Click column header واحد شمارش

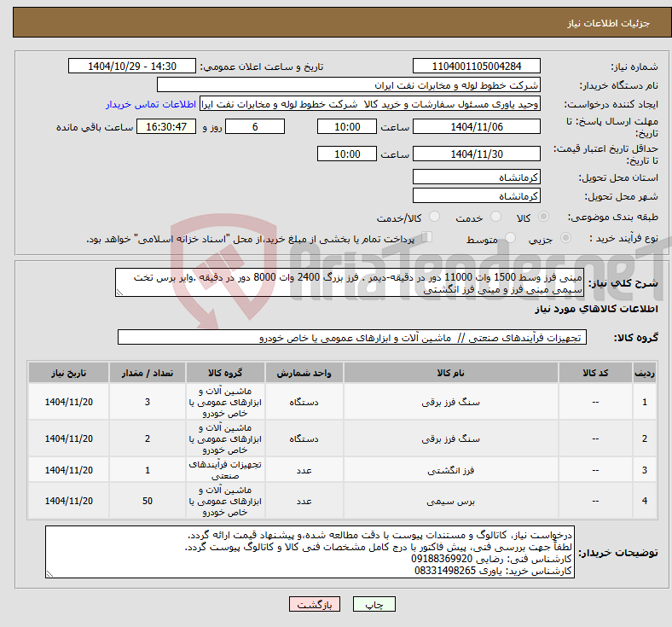(x=304, y=373)
